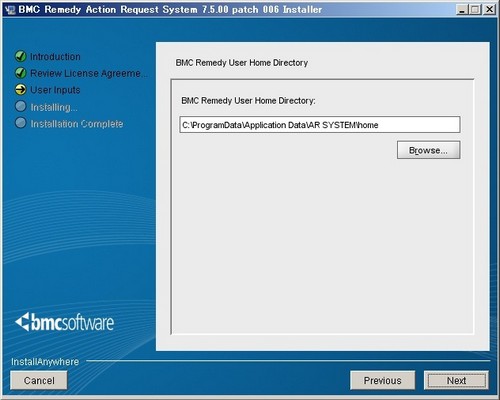500x400 pixels.
Task: Cancel the installation
Action: (39, 380)
